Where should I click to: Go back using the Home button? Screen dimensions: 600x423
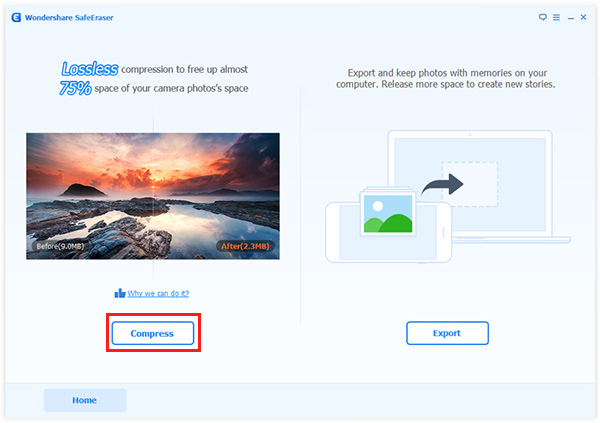pyautogui.click(x=85, y=400)
